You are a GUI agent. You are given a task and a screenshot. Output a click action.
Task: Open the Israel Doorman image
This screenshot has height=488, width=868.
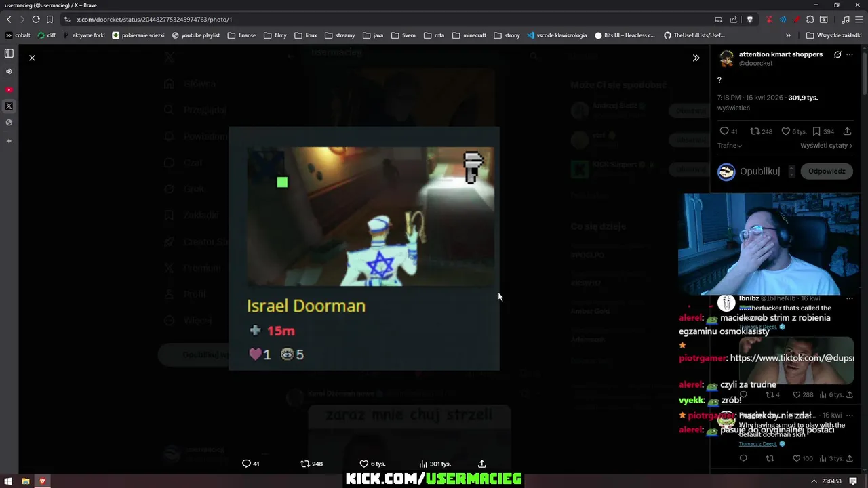[364, 248]
